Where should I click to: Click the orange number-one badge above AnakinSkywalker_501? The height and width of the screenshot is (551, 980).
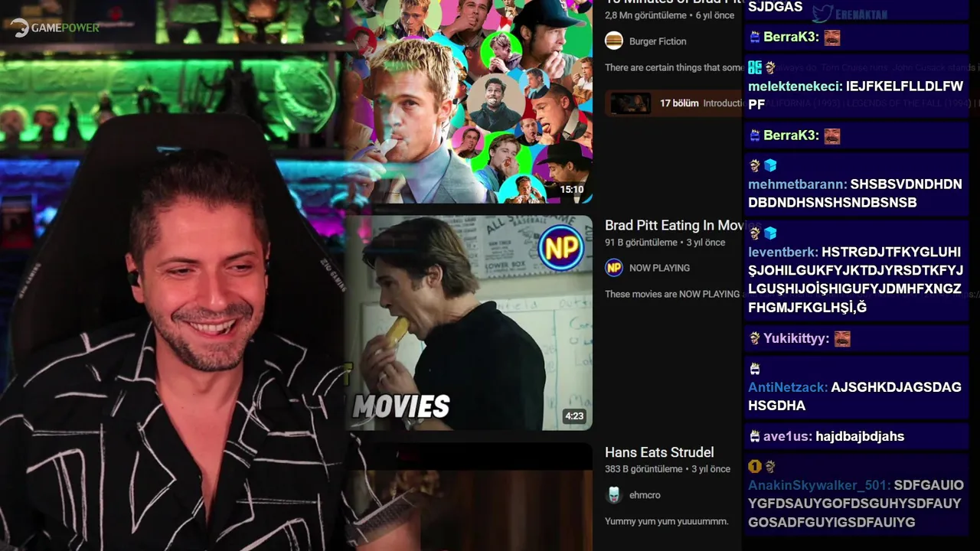755,466
